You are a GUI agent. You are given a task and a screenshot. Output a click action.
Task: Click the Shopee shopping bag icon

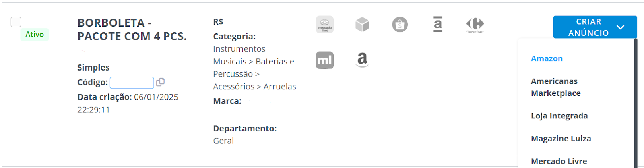(x=400, y=25)
